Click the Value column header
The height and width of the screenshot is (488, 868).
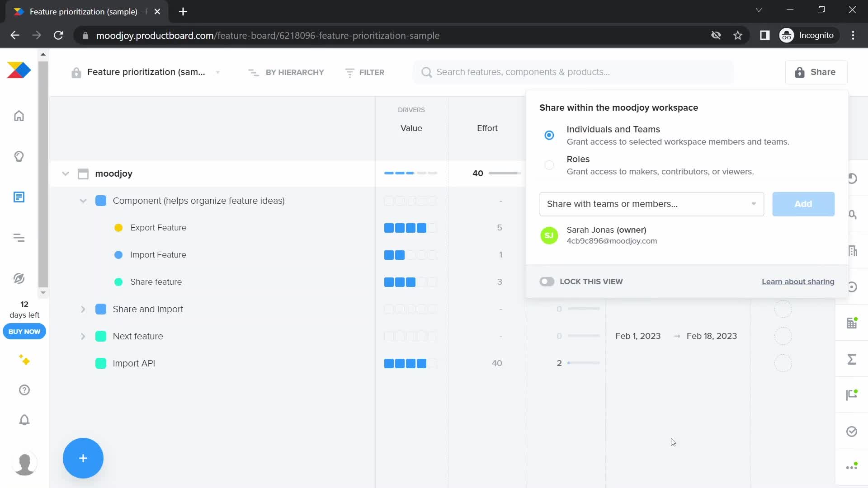[411, 128]
